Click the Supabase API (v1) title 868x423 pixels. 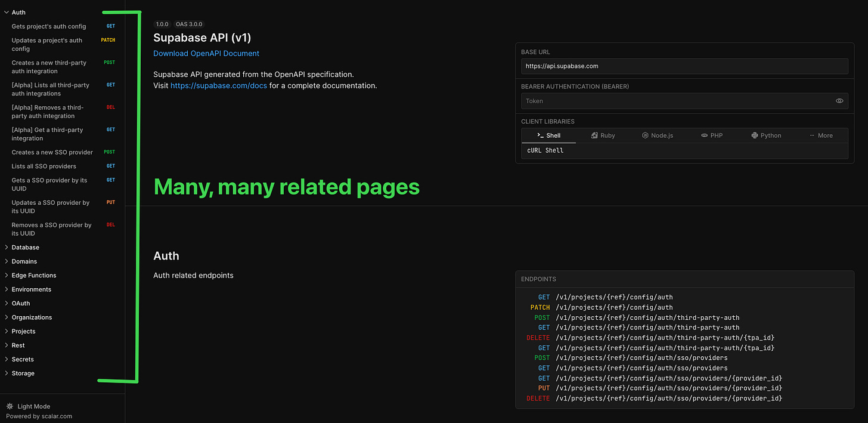coord(202,38)
